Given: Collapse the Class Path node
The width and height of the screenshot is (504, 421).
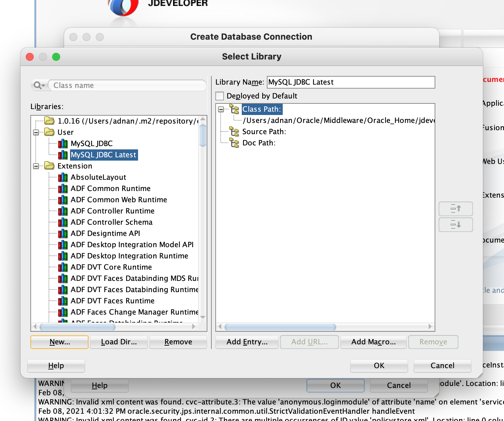Looking at the screenshot, I should tap(221, 109).
